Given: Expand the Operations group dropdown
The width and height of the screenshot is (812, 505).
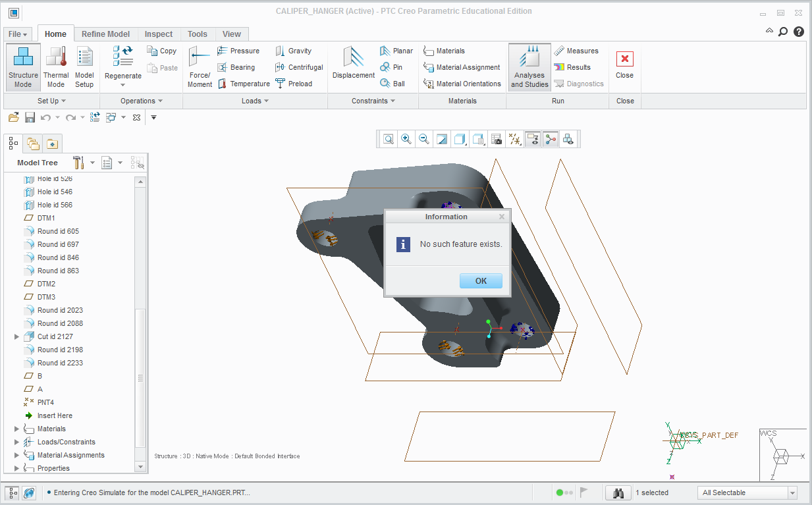Looking at the screenshot, I should (x=142, y=101).
